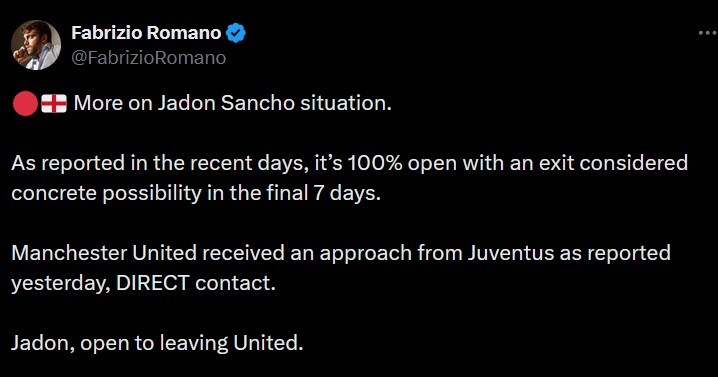Click the words 'Manchester United' in the third paragraph

[105, 253]
